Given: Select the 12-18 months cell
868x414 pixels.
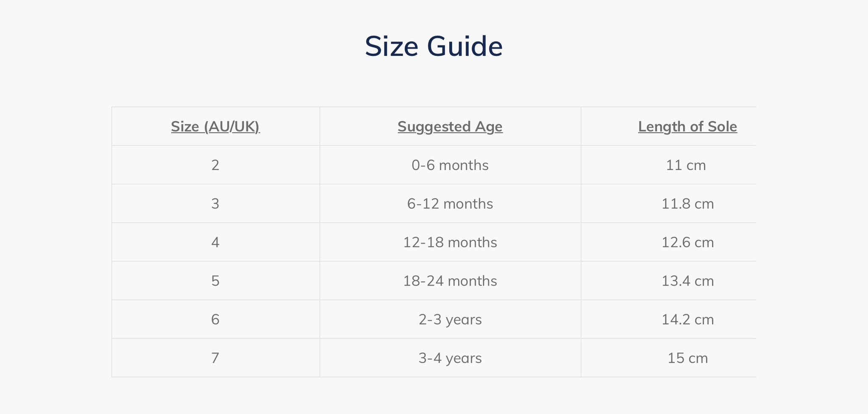Looking at the screenshot, I should 450,242.
